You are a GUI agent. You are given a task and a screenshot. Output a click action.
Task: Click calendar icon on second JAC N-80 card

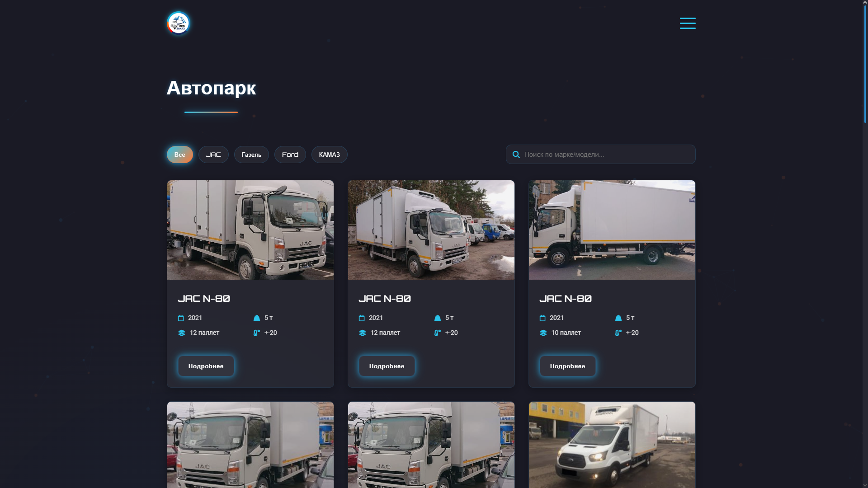(362, 318)
